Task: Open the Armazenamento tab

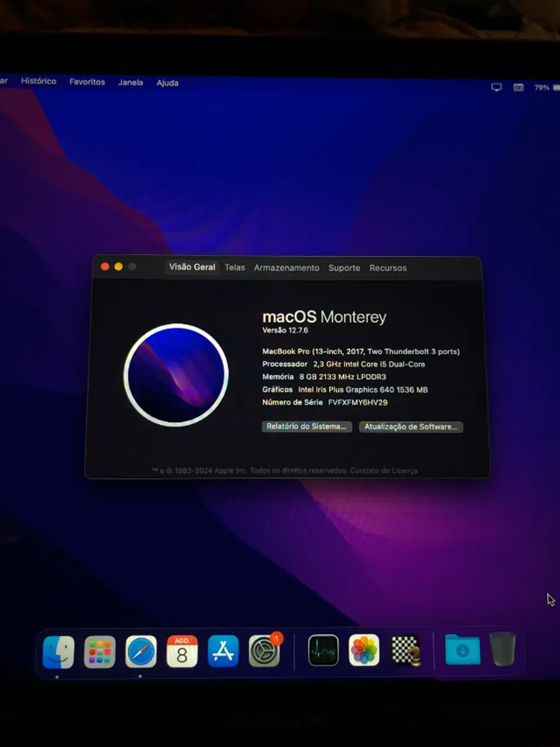Action: (x=286, y=268)
